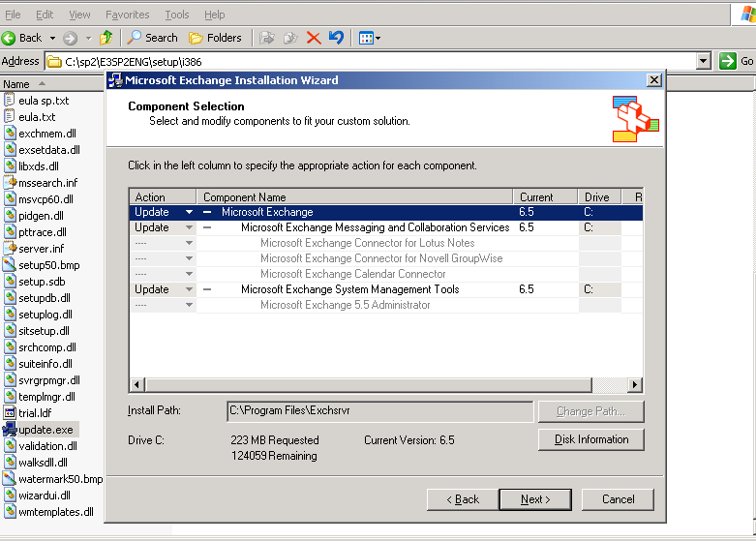The width and height of the screenshot is (756, 541).
Task: Open Action dropdown for Connector for Novell GroupWise
Action: (x=189, y=258)
